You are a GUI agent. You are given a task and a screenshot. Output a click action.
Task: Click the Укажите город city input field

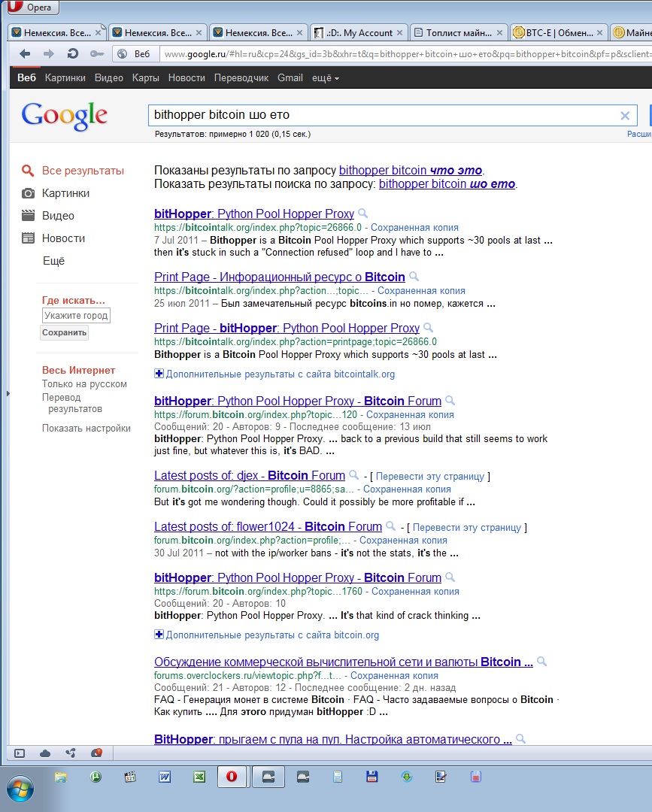[x=76, y=315]
